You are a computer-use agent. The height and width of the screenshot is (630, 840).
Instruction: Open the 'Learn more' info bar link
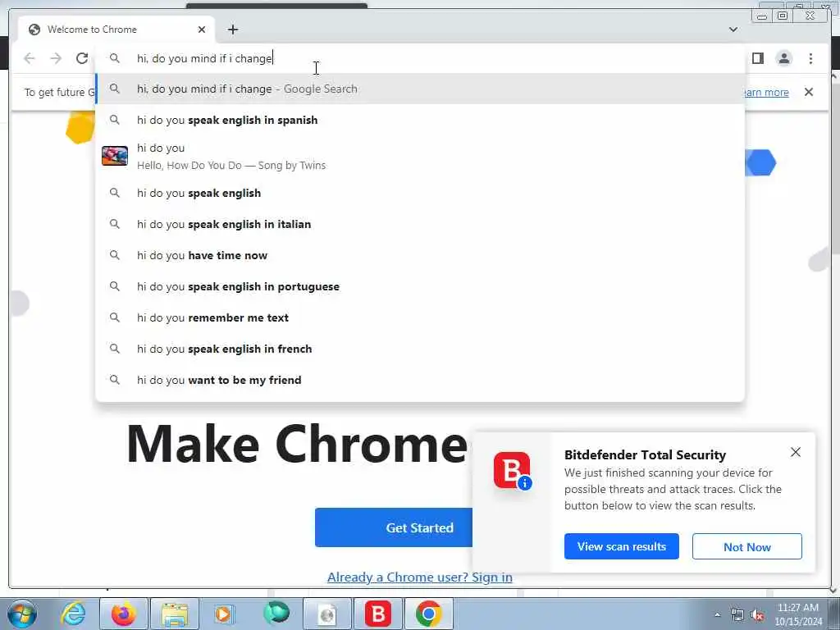click(767, 92)
